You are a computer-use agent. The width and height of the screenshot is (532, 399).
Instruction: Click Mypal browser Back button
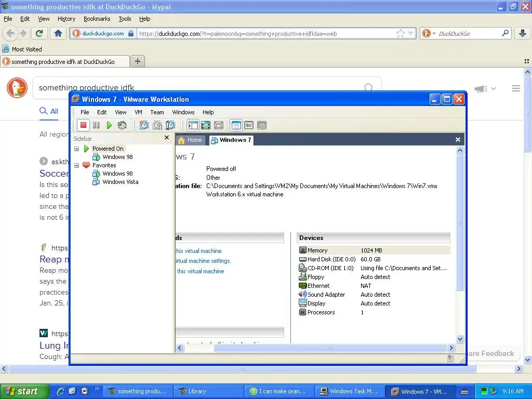[10, 33]
